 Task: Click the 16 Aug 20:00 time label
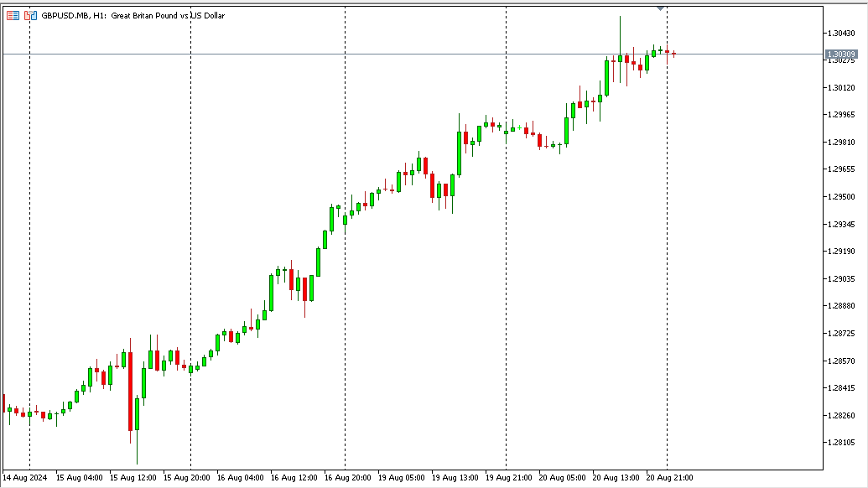click(348, 477)
